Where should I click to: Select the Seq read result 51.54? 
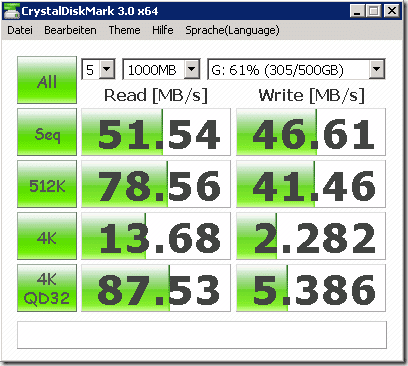click(x=156, y=132)
